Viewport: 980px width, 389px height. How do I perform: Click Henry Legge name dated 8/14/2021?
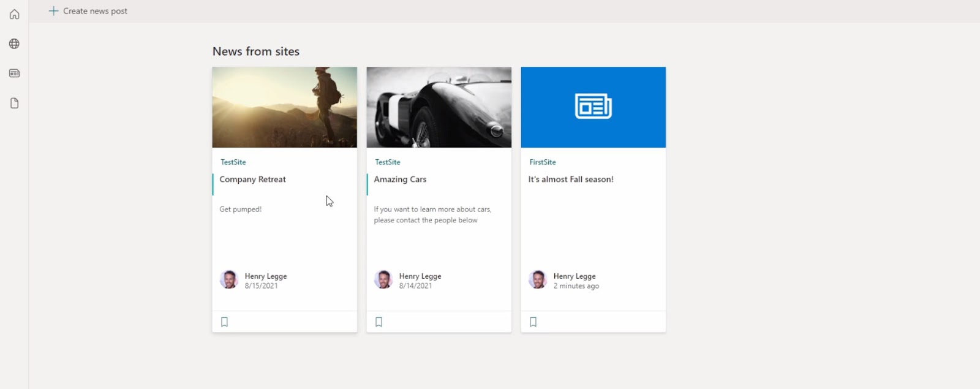coord(420,276)
